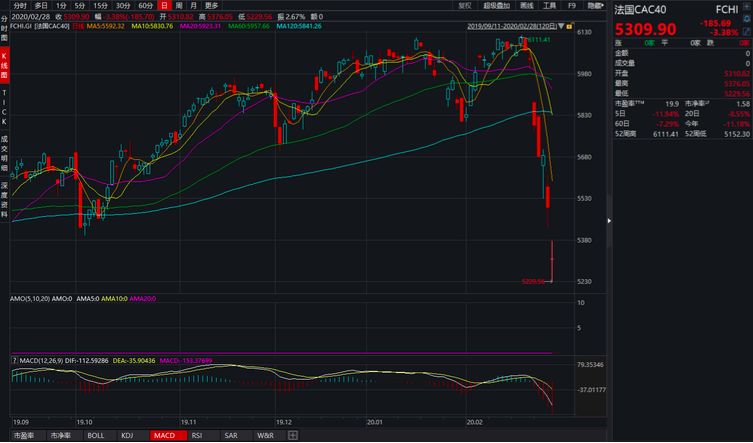Choose the 15分 interval

pyautogui.click(x=100, y=5)
